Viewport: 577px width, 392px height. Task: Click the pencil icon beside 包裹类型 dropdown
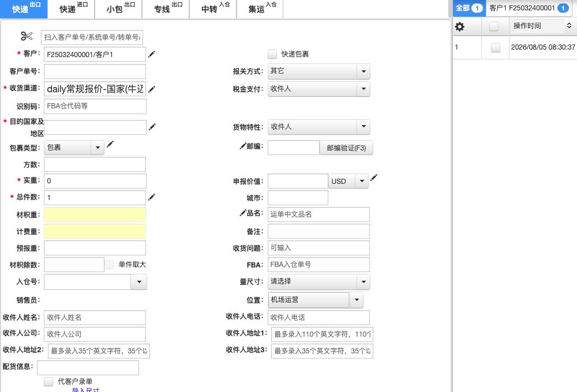pos(110,144)
